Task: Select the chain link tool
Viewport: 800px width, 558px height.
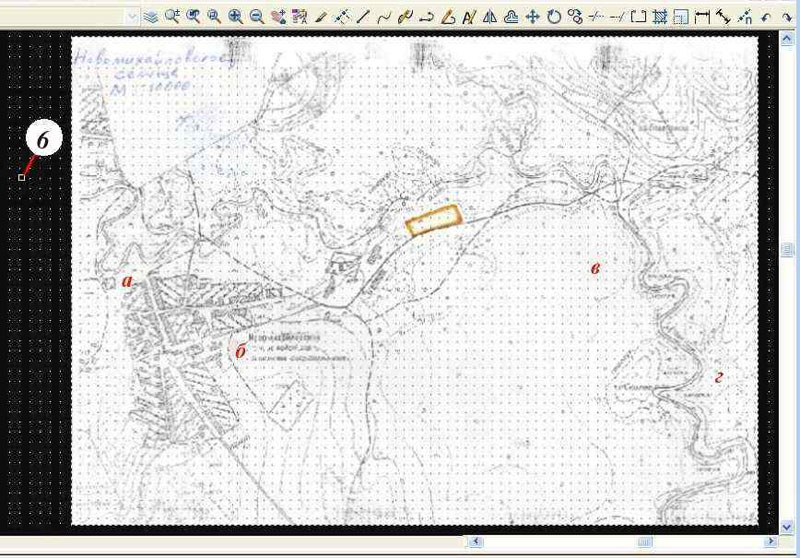Action: click(405, 17)
